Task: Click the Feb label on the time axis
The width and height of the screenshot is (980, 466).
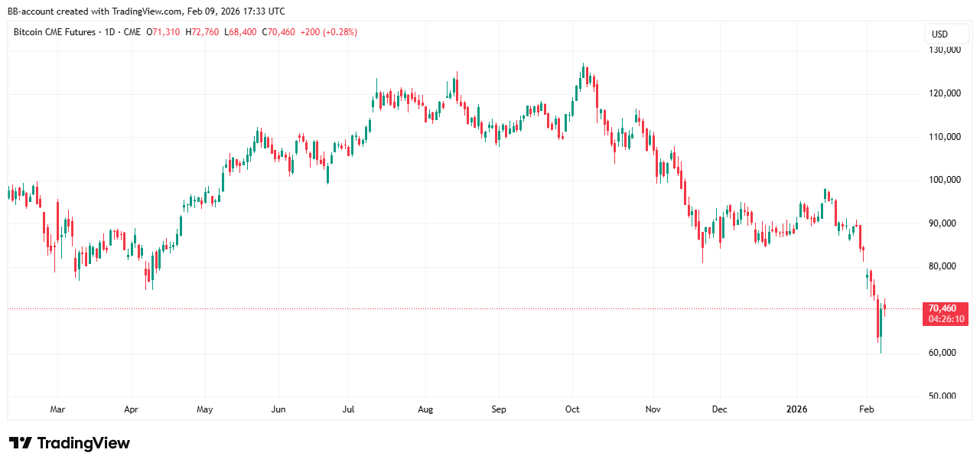Action: click(867, 409)
